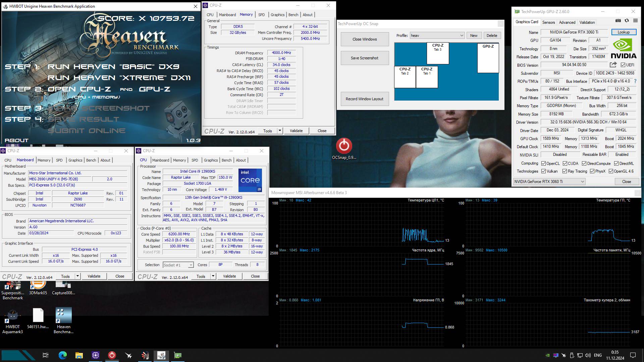This screenshot has width=644, height=362.
Task: Click Bus Interface question mark icon
Action: click(x=635, y=81)
